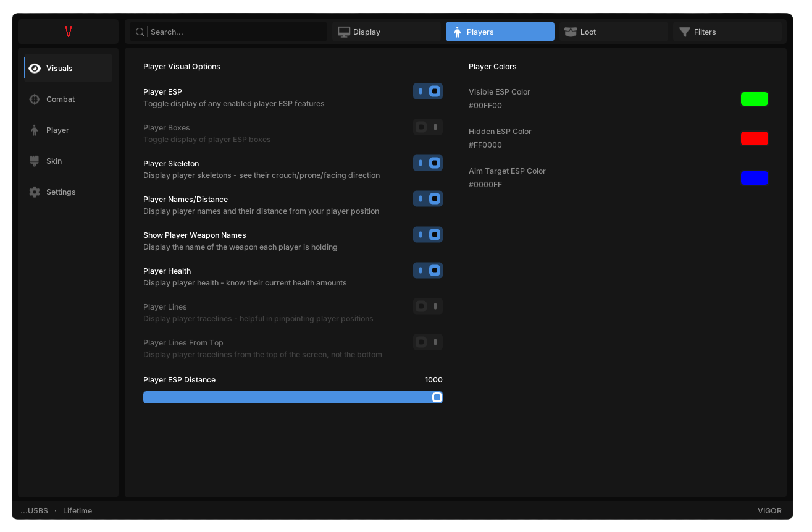Click the #FF0000 hex value
812x532 pixels.
pos(485,145)
